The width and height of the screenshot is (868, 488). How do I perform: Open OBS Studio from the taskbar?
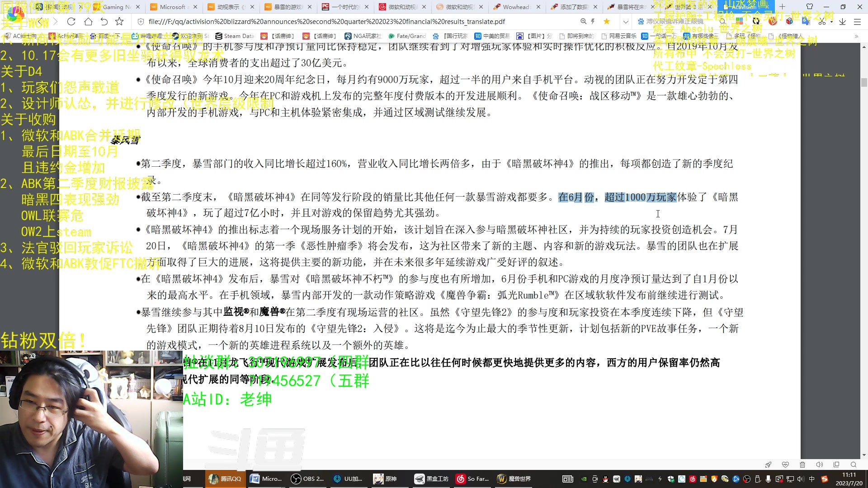tap(308, 479)
